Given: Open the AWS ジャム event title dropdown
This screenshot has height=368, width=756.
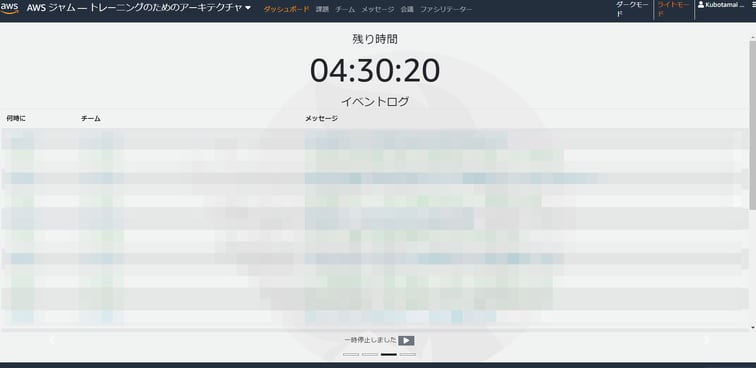Looking at the screenshot, I should (x=139, y=8).
